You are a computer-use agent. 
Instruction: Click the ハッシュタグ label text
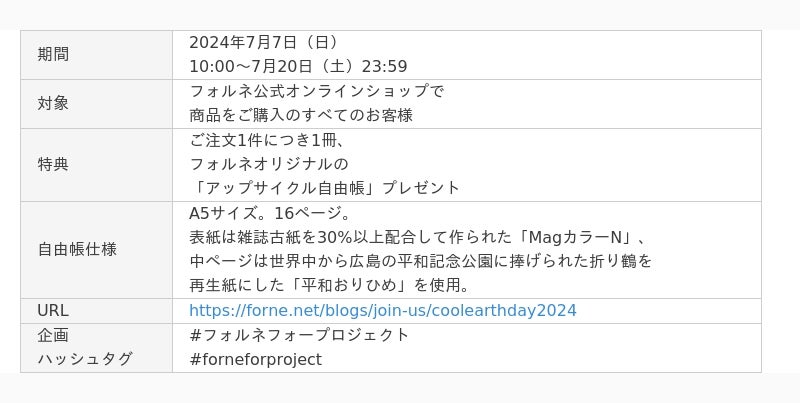click(x=85, y=359)
